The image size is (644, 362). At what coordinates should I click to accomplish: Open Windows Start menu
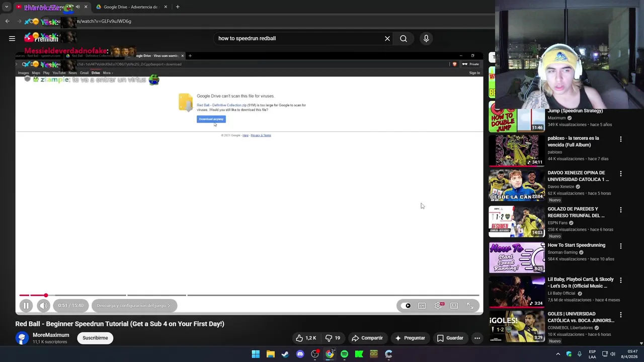click(x=256, y=354)
